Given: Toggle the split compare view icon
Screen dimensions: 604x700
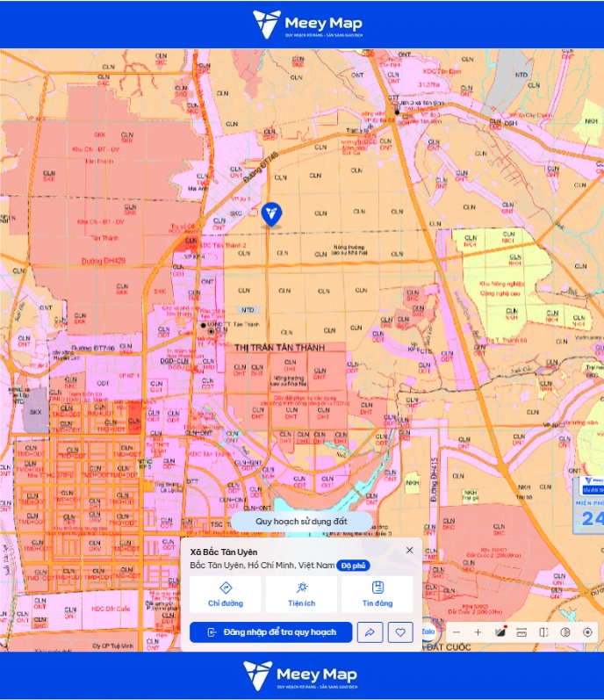Looking at the screenshot, I should click(543, 632).
